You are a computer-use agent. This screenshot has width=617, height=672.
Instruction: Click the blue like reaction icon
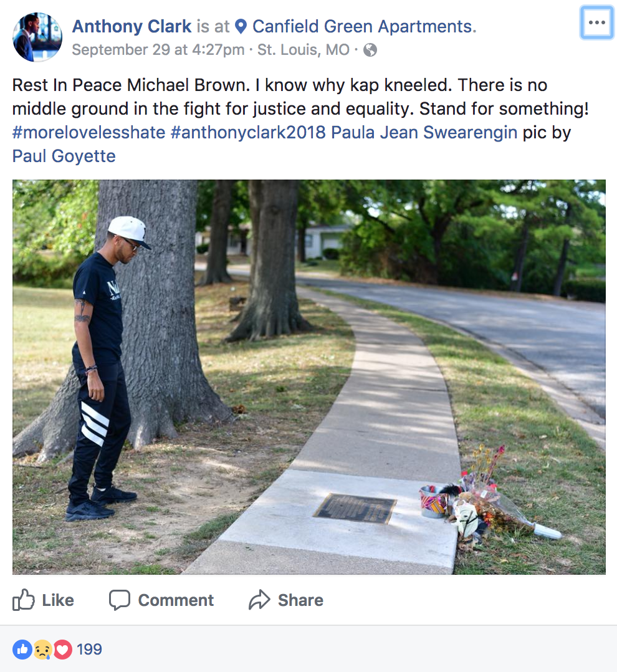coord(22,650)
